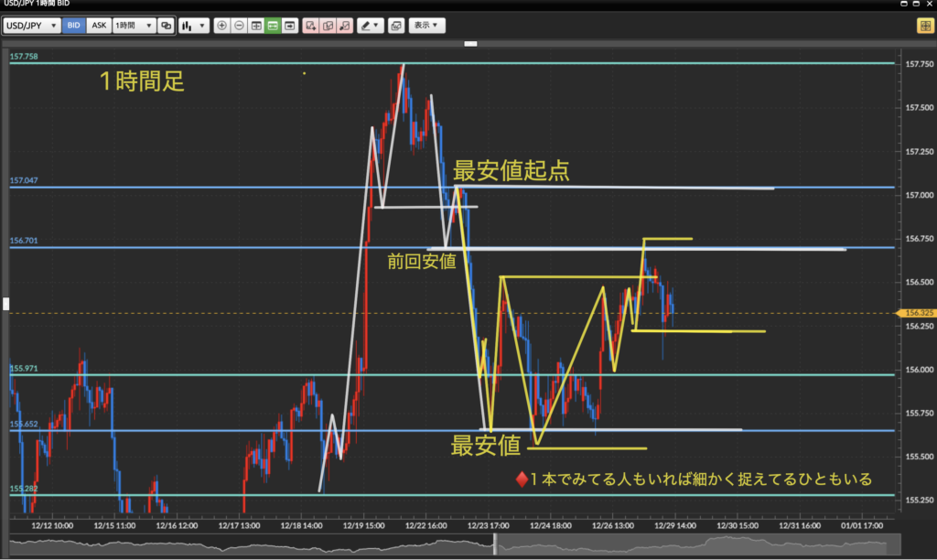Click the zoom out magnifier icon
Image resolution: width=937 pixels, height=560 pixels.
239,26
